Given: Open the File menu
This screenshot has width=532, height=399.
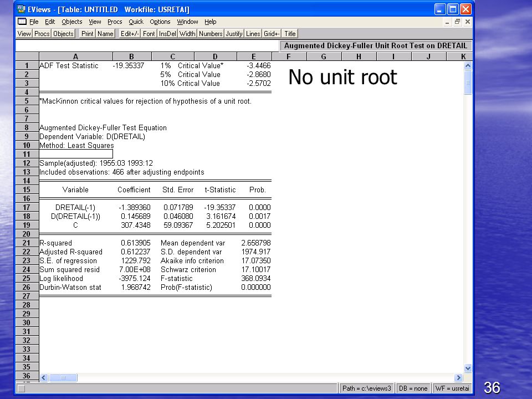Looking at the screenshot, I should [x=34, y=22].
